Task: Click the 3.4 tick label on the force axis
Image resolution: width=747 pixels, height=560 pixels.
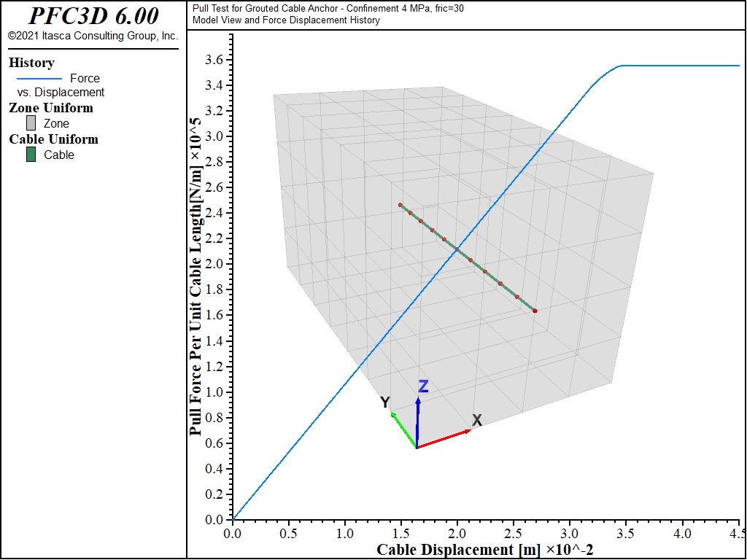Action: pos(215,86)
